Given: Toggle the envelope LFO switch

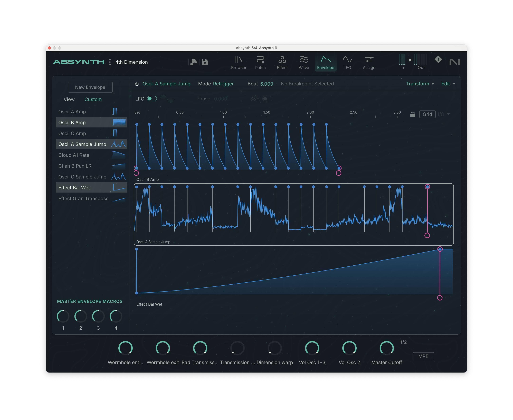Looking at the screenshot, I should (152, 99).
